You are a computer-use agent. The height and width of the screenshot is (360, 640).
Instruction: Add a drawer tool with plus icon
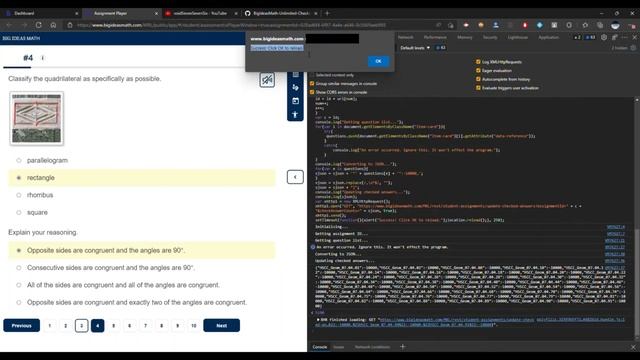(402, 347)
